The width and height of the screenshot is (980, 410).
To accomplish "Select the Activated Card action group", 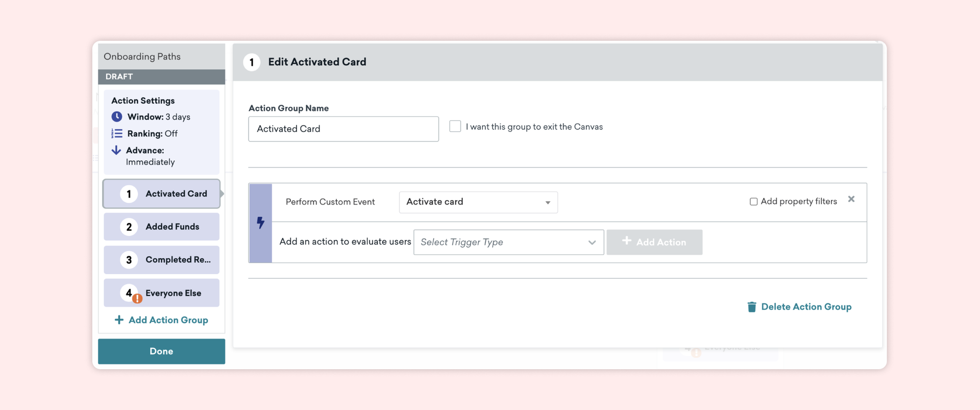I will tap(161, 194).
